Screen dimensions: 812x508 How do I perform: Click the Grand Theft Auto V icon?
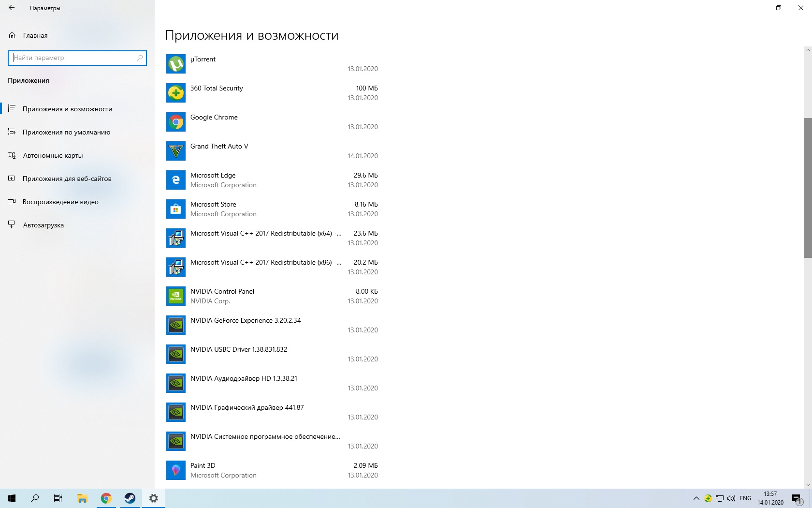click(176, 151)
